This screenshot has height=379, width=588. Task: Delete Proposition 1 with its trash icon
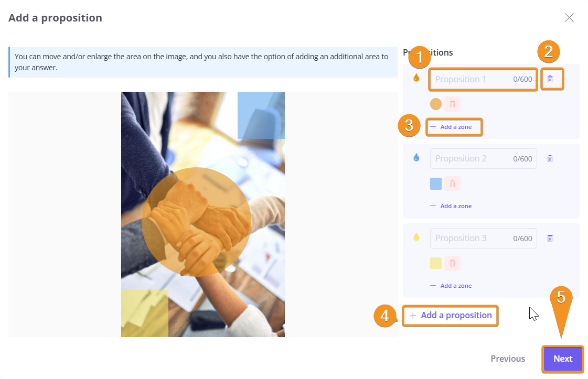click(x=550, y=79)
